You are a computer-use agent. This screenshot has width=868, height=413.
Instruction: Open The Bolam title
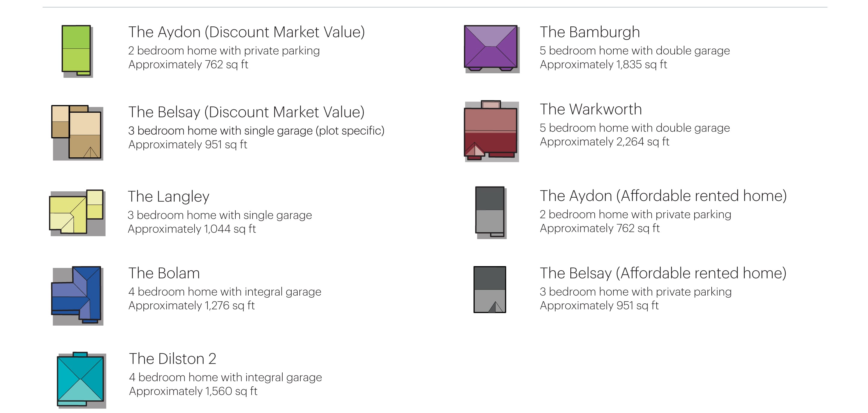(164, 273)
